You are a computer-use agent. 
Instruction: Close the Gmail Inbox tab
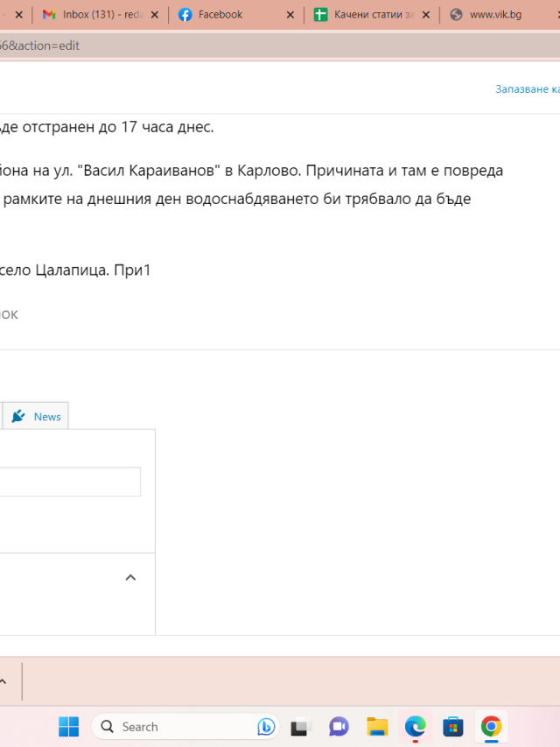pyautogui.click(x=154, y=15)
